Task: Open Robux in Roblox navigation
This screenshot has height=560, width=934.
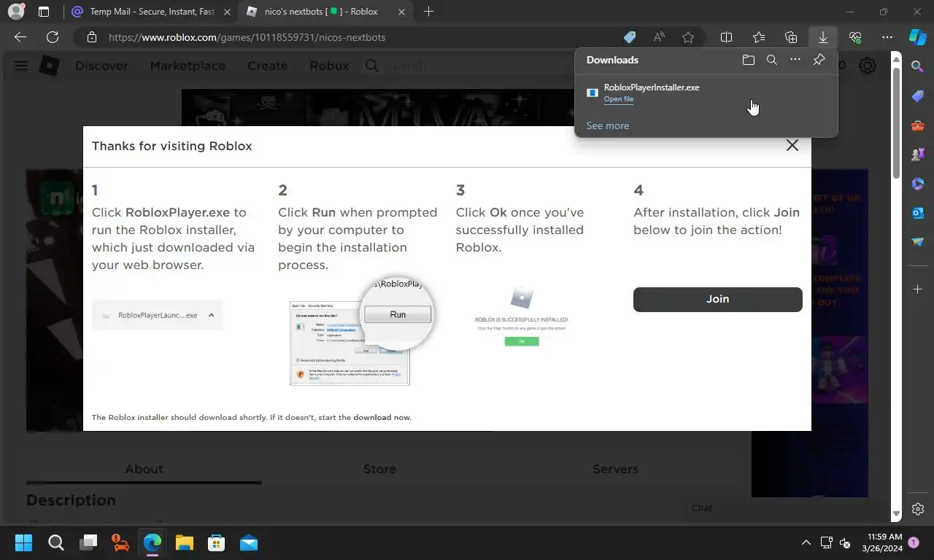Action: tap(329, 66)
